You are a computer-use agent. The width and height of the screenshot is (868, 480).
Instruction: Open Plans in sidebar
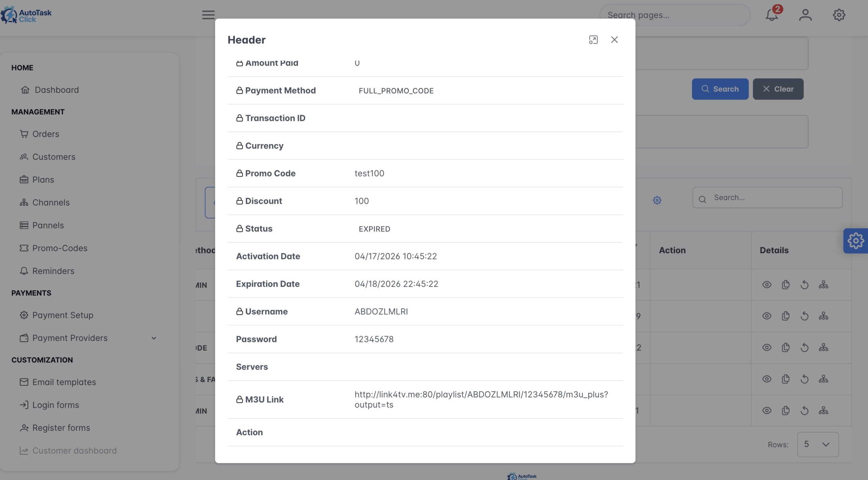tap(37, 180)
